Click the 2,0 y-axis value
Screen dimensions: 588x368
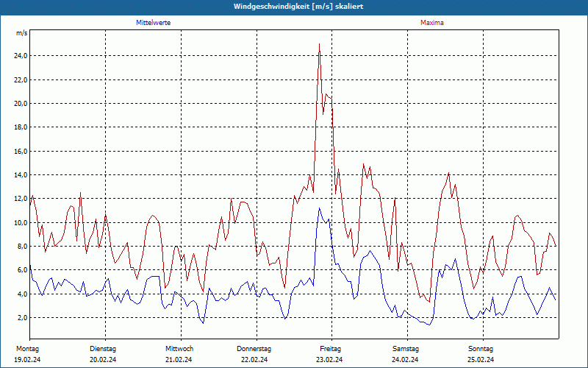tap(22, 318)
